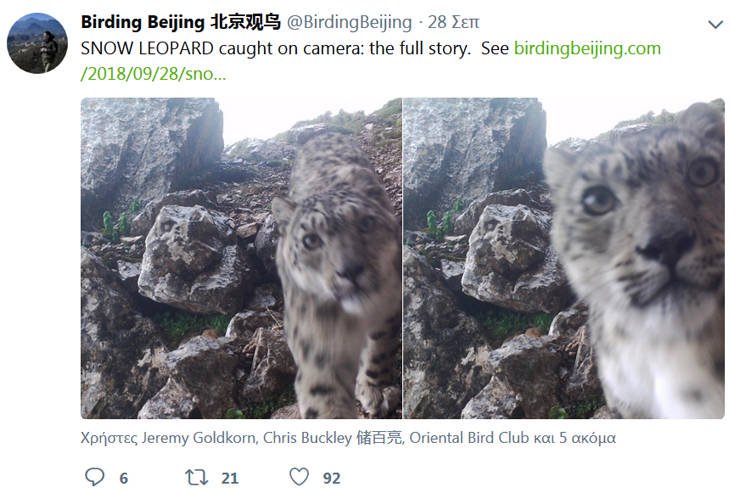Like the tweet with heart icon

(299, 477)
